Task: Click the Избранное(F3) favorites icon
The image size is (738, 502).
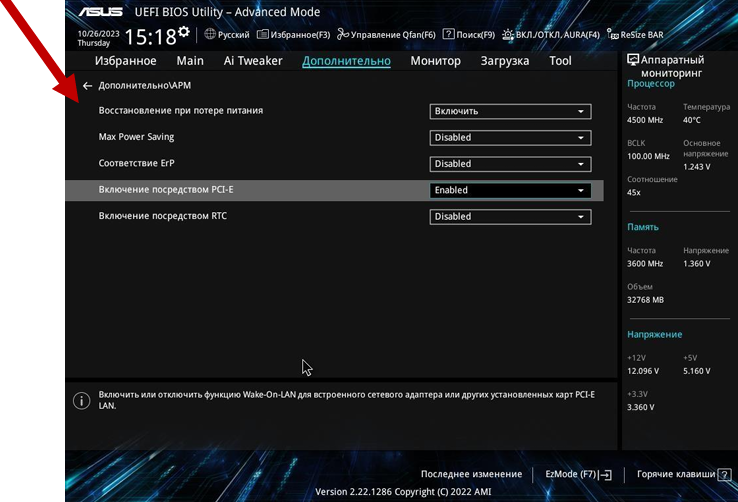Action: 263,34
